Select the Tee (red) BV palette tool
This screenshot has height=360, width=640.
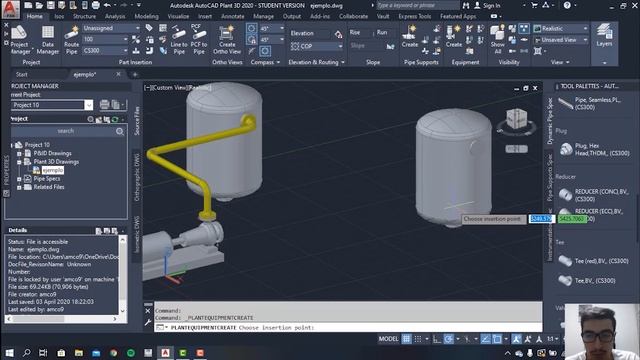coord(593,261)
